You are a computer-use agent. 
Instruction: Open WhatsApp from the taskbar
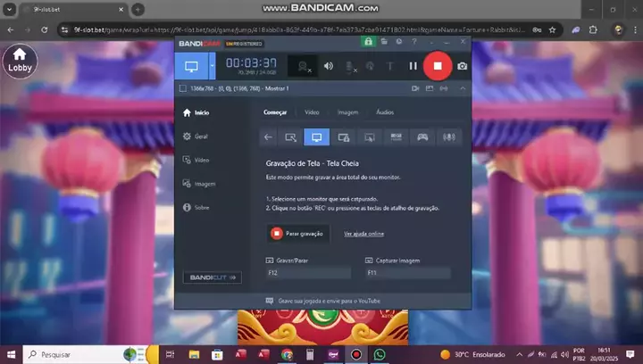tap(380, 354)
